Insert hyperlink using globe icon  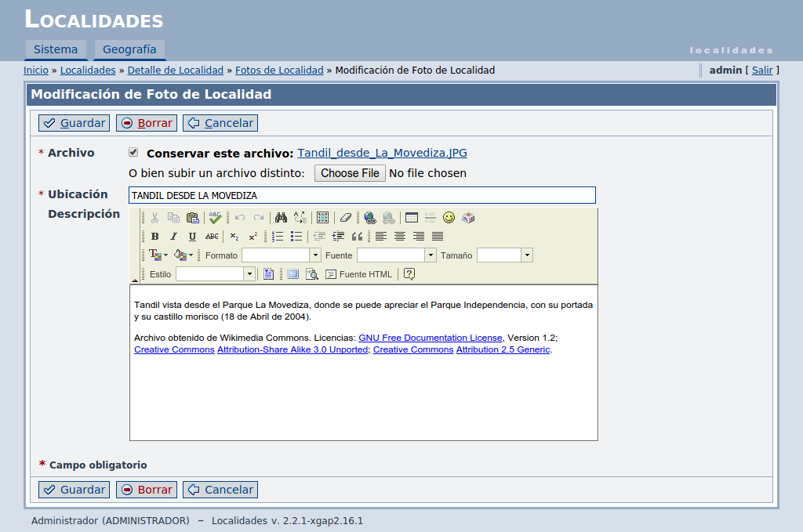click(370, 218)
